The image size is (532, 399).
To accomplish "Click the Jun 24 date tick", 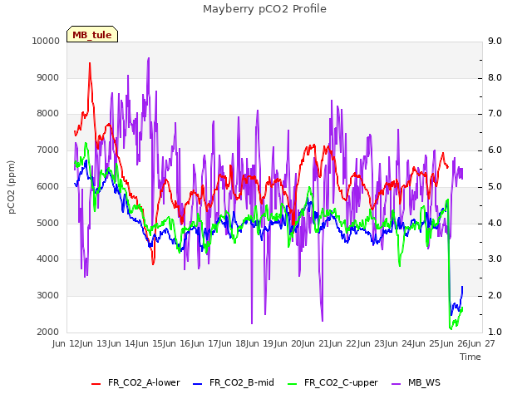I will (400, 343).
